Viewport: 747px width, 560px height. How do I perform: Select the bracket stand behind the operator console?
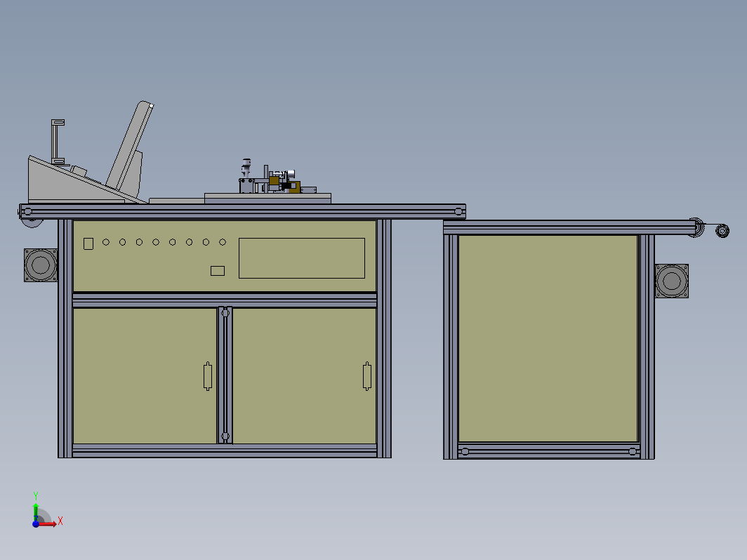(58, 142)
